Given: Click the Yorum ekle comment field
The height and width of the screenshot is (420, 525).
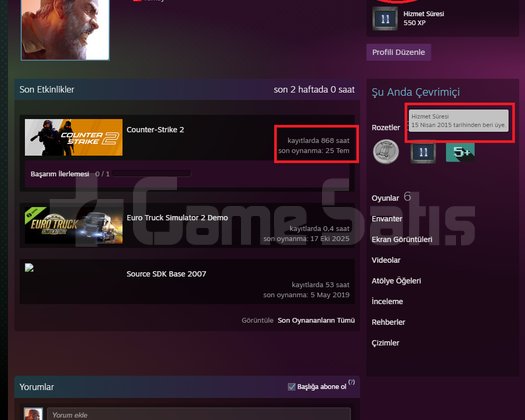Looking at the screenshot, I should (x=199, y=414).
